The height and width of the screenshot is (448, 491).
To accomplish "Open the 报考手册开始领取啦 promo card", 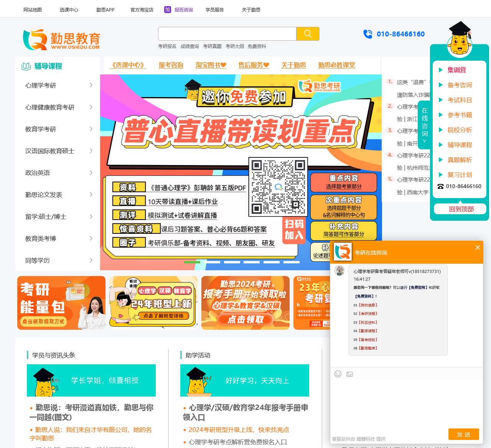I will click(x=245, y=303).
